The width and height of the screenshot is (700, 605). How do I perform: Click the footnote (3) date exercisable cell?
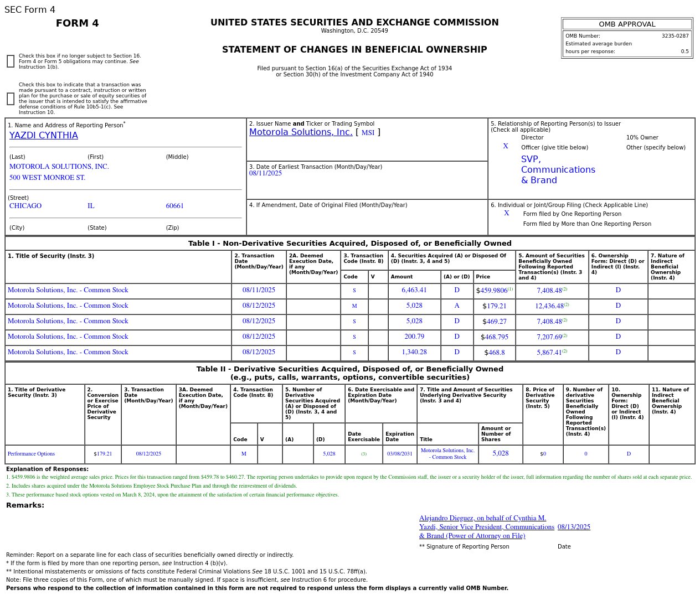[x=364, y=454]
